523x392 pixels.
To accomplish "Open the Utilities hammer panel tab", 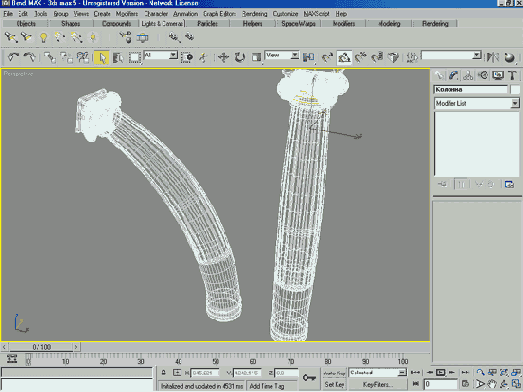I will (513, 75).
